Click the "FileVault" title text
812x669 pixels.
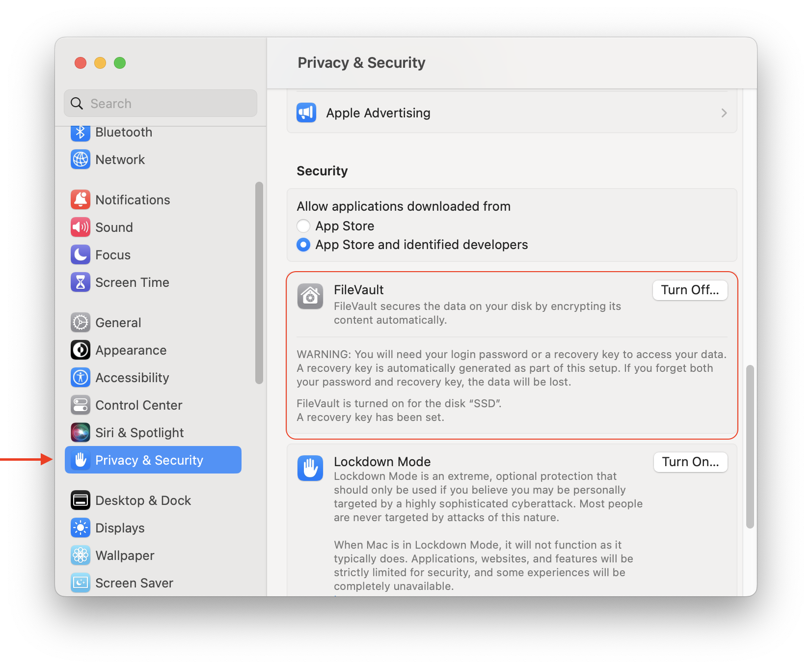coord(359,290)
